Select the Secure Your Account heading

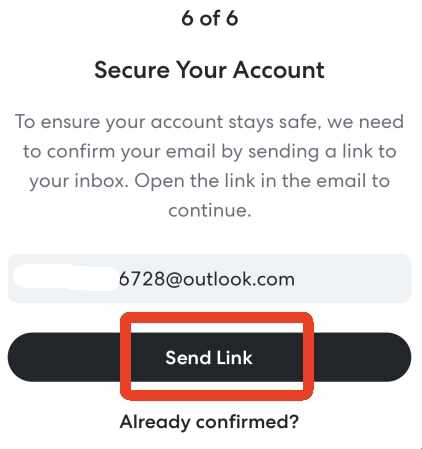coord(210,70)
